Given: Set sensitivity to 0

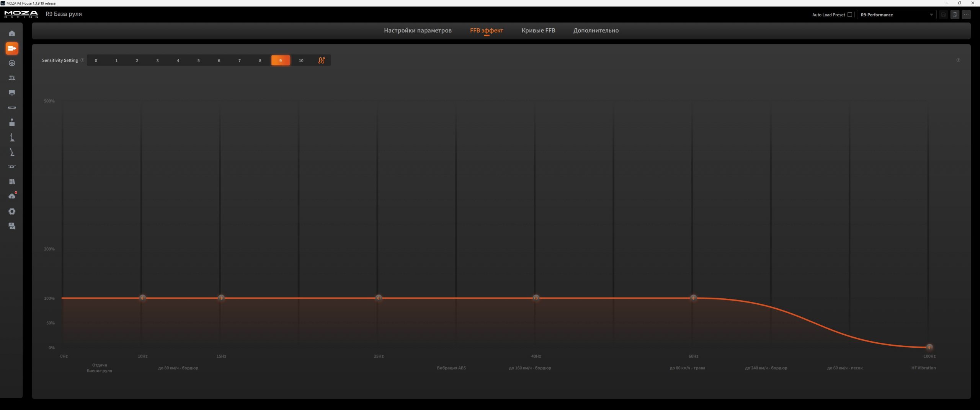Looking at the screenshot, I should pyautogui.click(x=96, y=60).
